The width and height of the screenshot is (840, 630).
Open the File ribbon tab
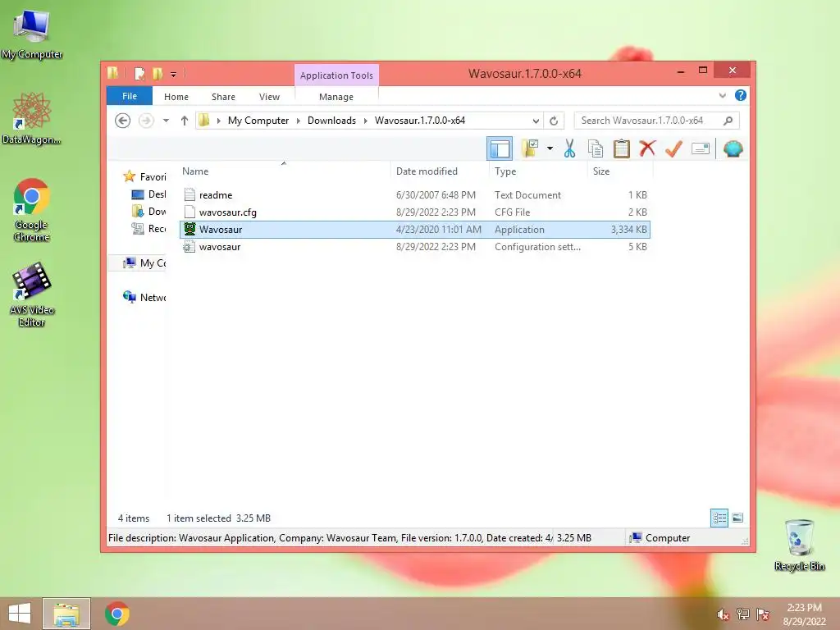[129, 97]
